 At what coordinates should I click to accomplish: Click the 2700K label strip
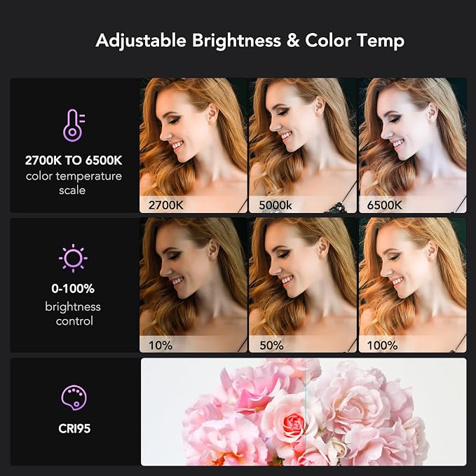[x=193, y=204]
